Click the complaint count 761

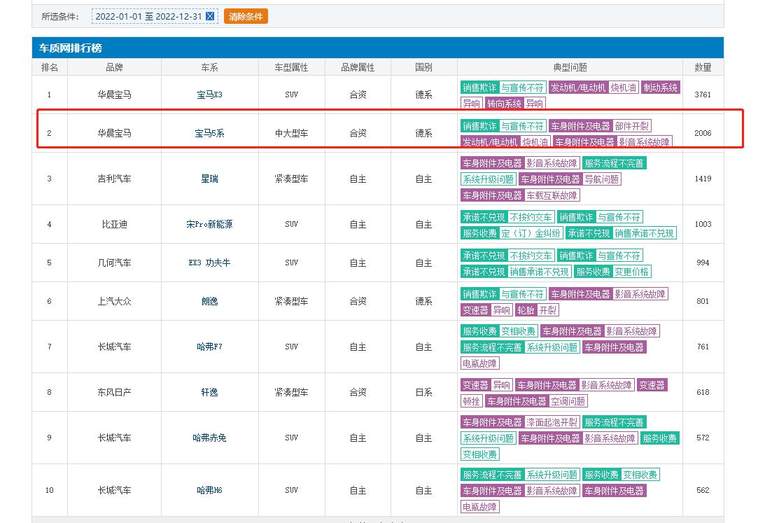[703, 347]
